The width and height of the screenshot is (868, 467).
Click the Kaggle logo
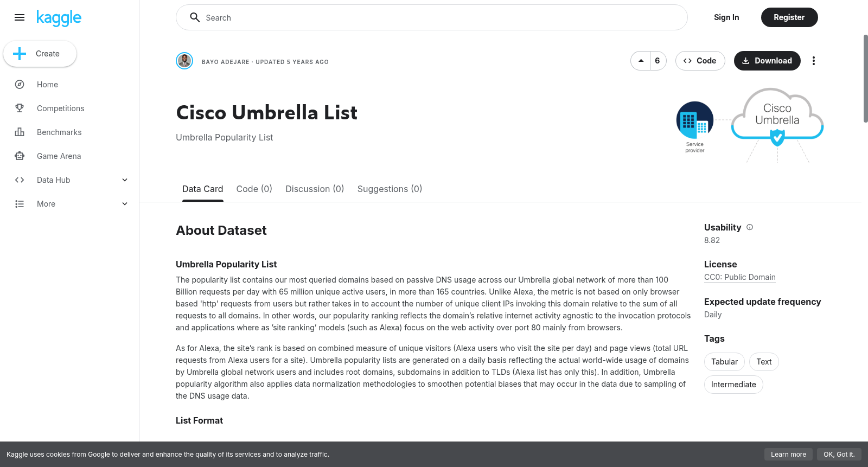click(59, 18)
